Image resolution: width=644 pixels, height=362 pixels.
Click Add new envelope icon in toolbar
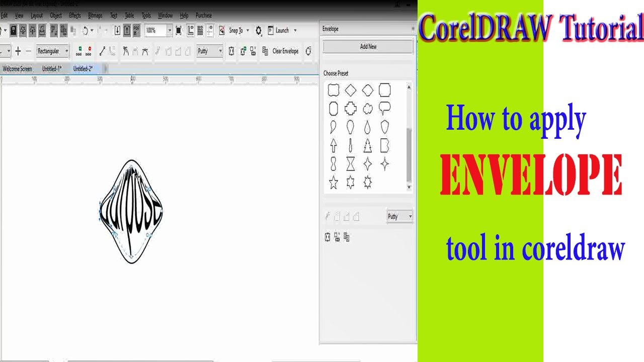pos(243,51)
